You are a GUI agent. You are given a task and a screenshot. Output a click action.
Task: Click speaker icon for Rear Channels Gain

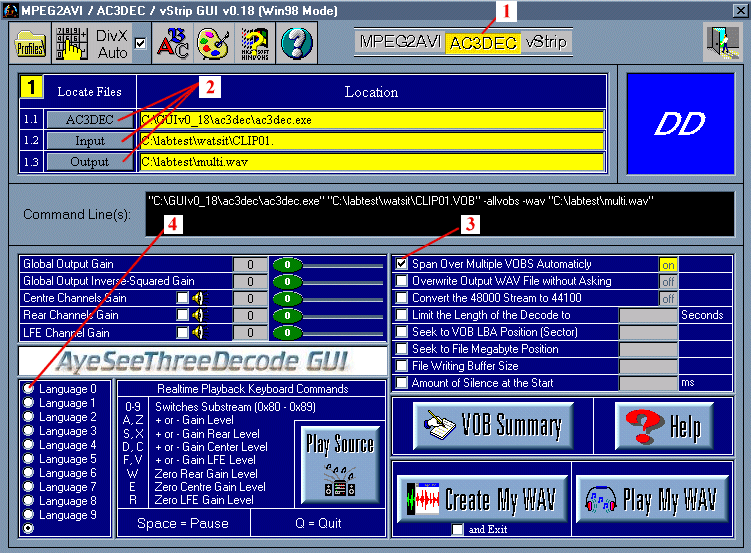(x=199, y=315)
